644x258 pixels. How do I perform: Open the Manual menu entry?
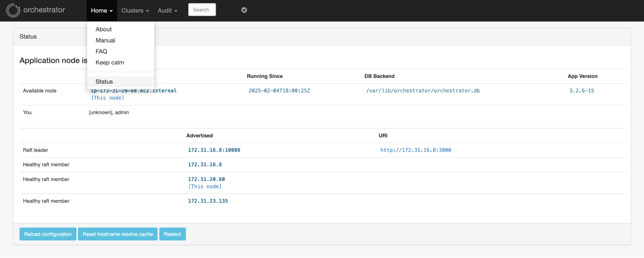[105, 40]
